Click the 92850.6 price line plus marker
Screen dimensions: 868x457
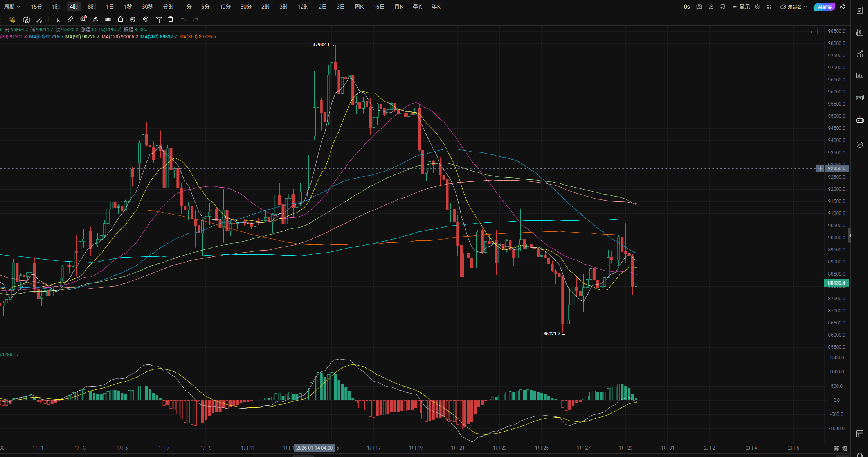point(820,168)
